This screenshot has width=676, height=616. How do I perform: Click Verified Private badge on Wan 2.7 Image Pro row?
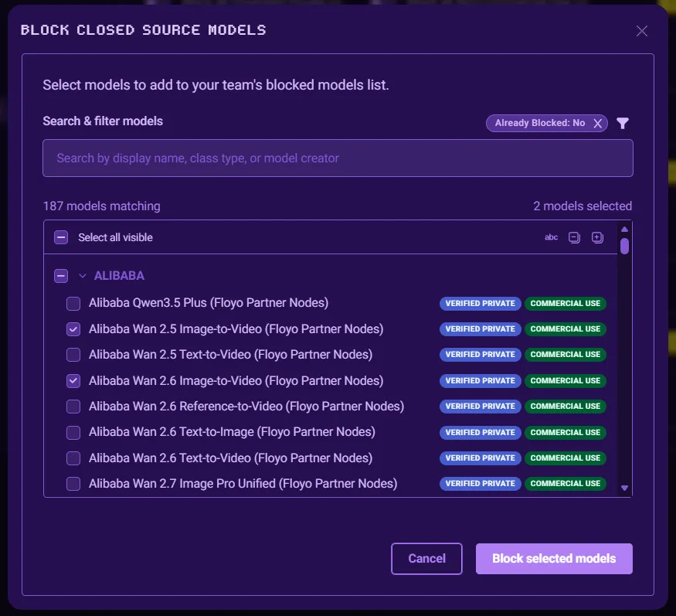(480, 484)
